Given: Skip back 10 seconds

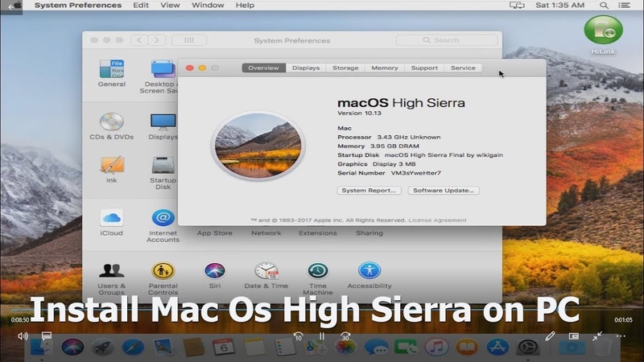Looking at the screenshot, I should 298,336.
